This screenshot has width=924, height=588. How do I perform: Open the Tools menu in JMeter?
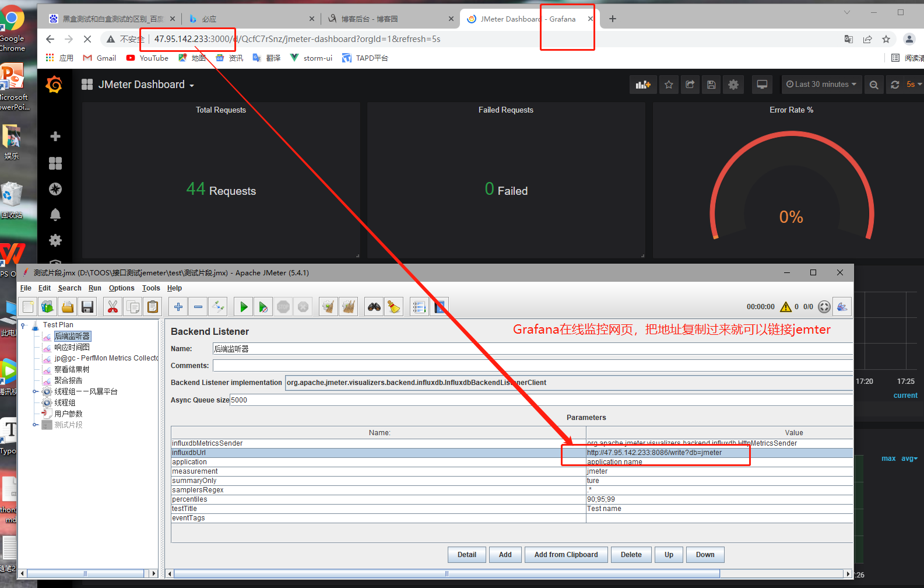coord(151,288)
